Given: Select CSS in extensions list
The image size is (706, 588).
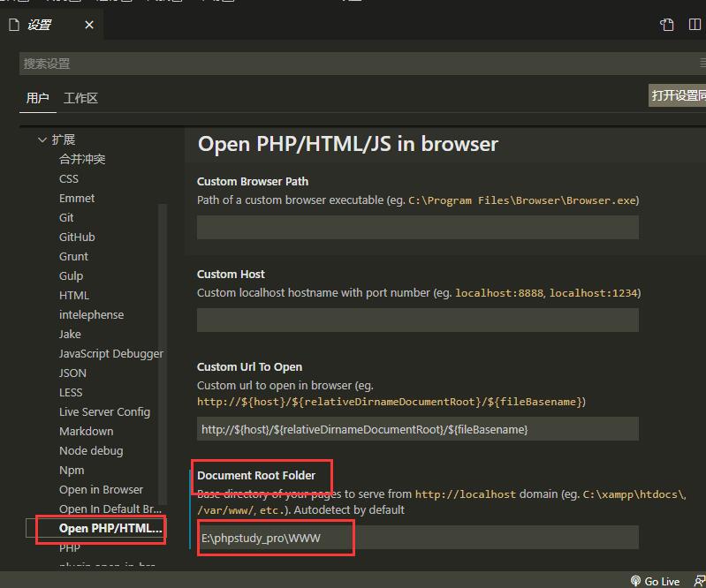Looking at the screenshot, I should pos(68,178).
